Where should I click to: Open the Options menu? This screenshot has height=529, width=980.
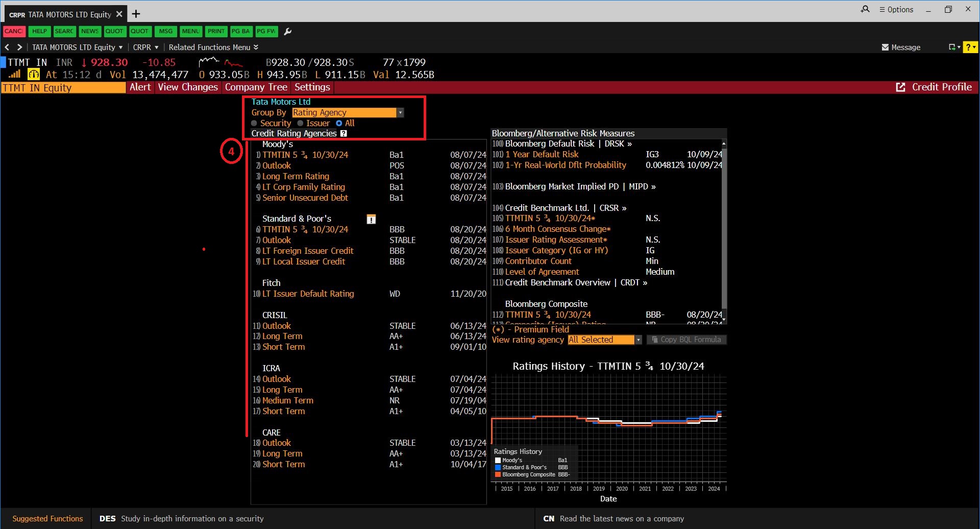[x=896, y=9]
